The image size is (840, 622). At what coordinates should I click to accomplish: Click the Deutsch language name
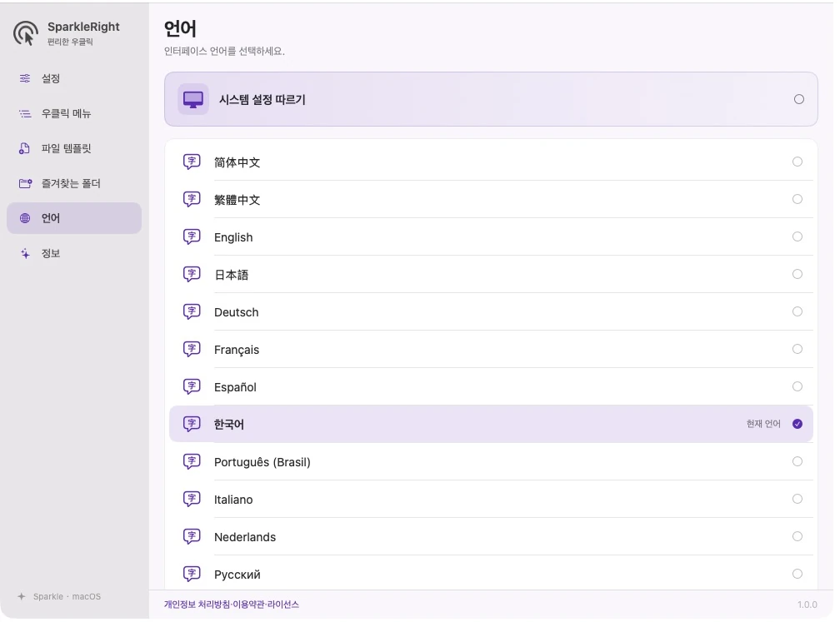point(237,312)
